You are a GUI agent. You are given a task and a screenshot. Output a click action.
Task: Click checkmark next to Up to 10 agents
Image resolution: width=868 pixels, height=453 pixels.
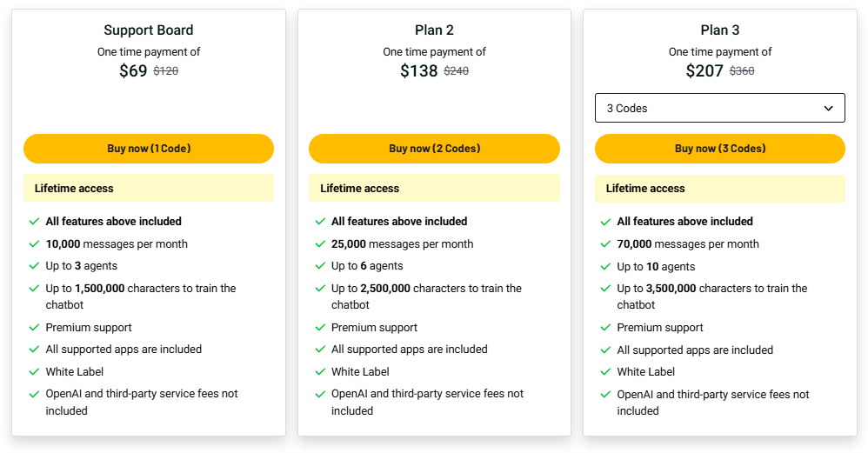605,267
